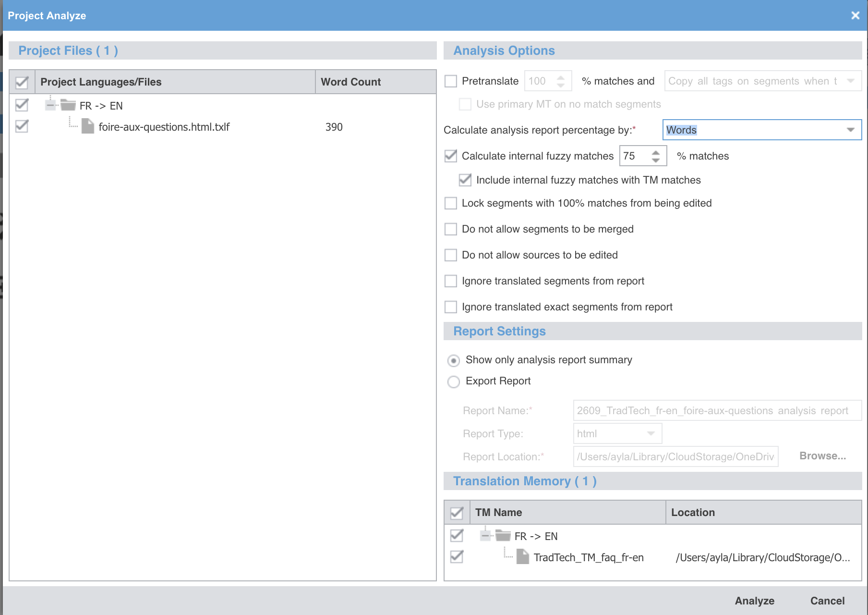Click the TradTech_TM_faq_fr-en file icon
This screenshot has height=615, width=868.
(523, 557)
